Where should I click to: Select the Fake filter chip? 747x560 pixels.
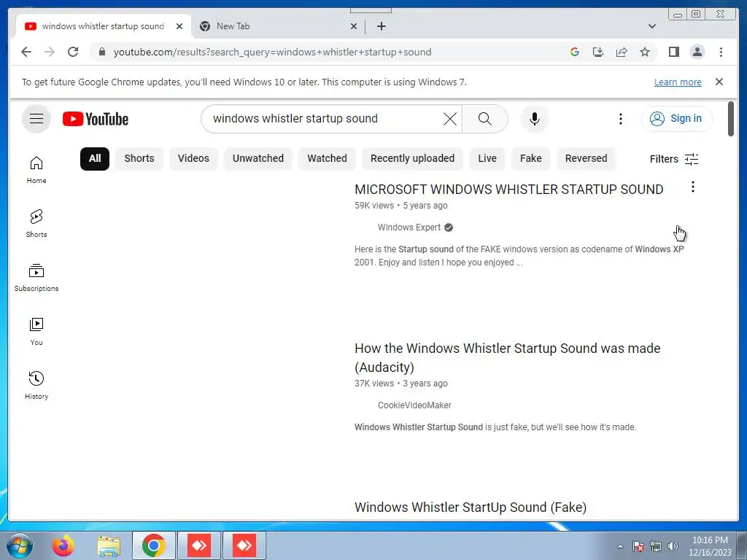point(531,158)
